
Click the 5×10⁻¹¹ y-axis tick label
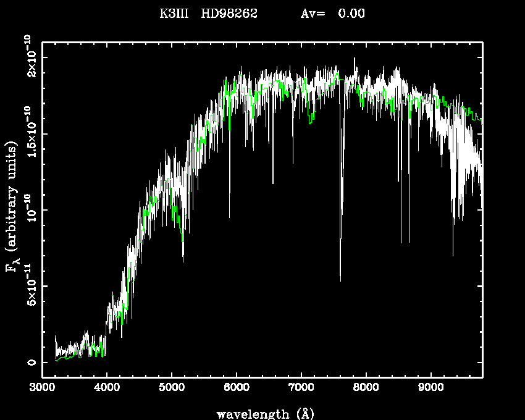pos(30,286)
